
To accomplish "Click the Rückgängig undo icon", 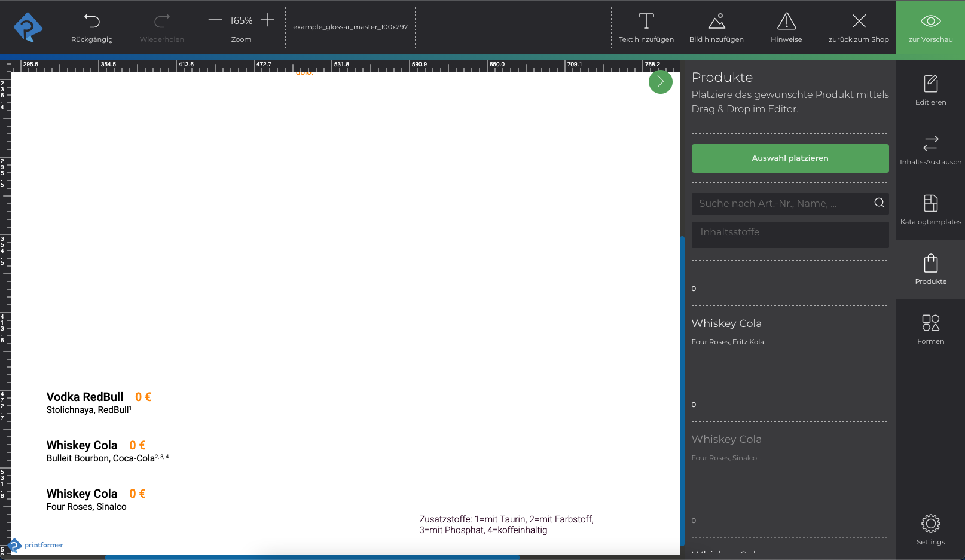I will point(91,22).
